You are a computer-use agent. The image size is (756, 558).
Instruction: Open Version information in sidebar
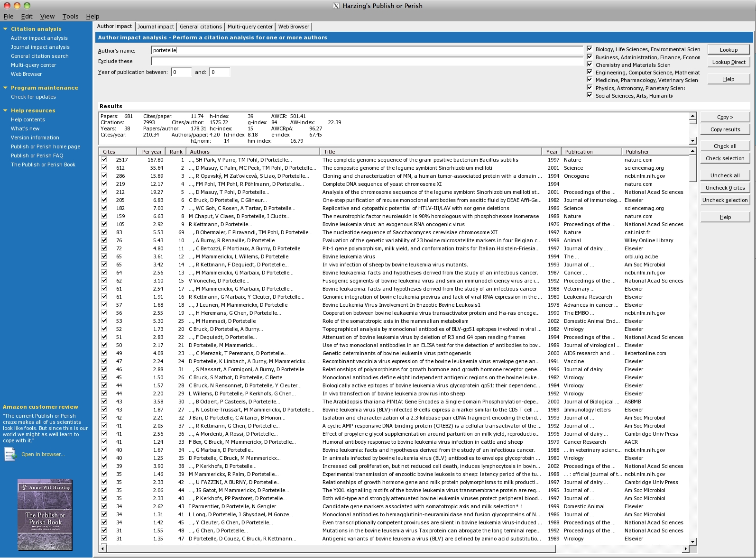tap(35, 137)
